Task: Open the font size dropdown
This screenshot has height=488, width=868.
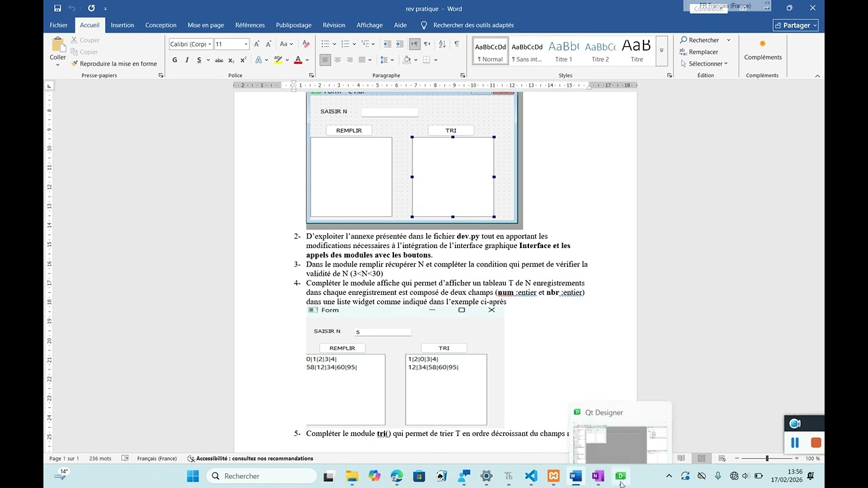Action: (245, 44)
